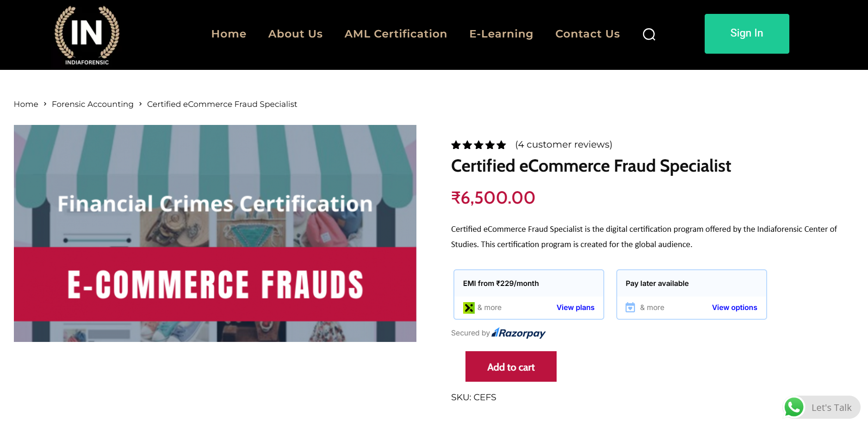Open the 4 customer reviews link

click(x=564, y=144)
